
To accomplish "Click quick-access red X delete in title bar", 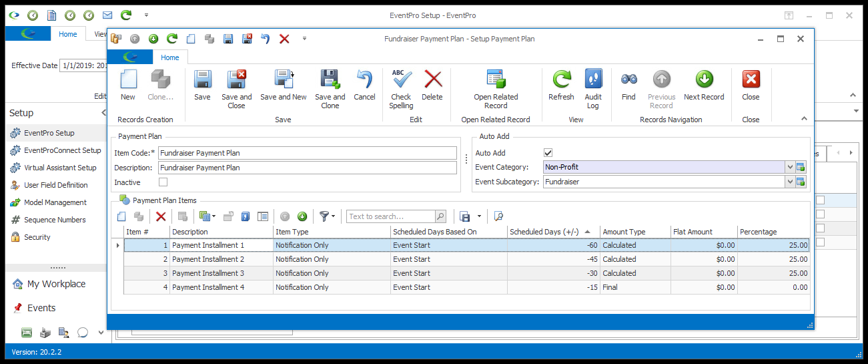I will [x=284, y=39].
